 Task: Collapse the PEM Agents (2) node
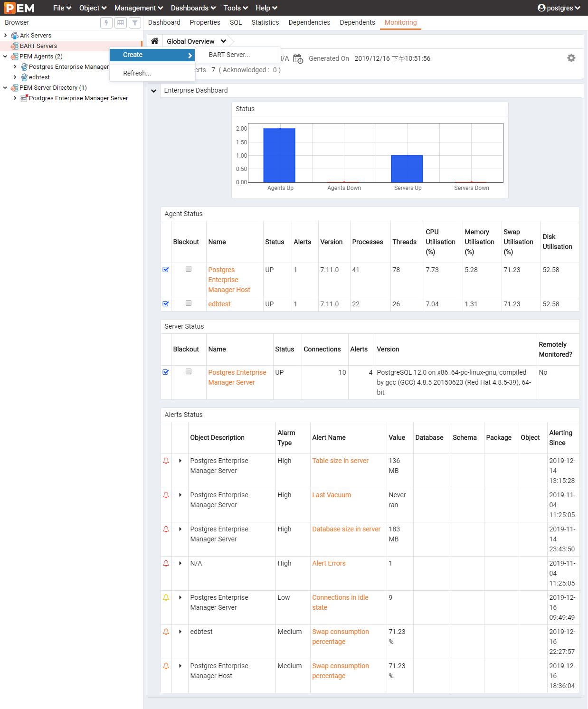coord(5,56)
